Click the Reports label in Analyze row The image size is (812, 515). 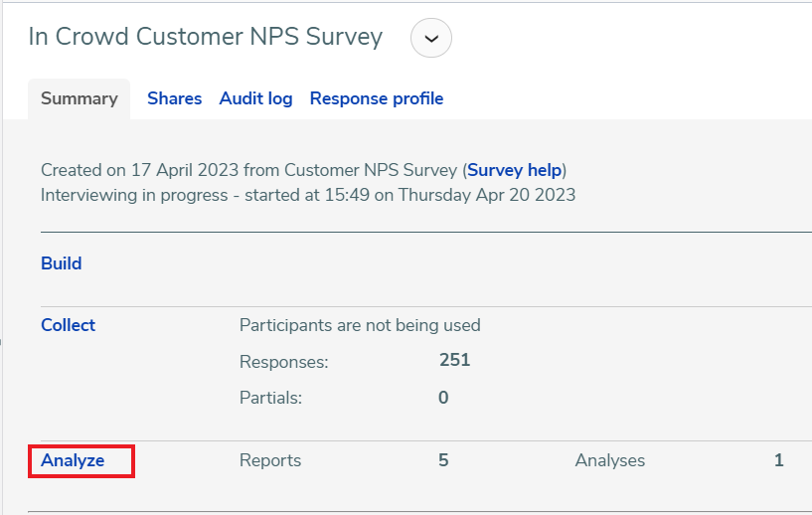pos(270,460)
